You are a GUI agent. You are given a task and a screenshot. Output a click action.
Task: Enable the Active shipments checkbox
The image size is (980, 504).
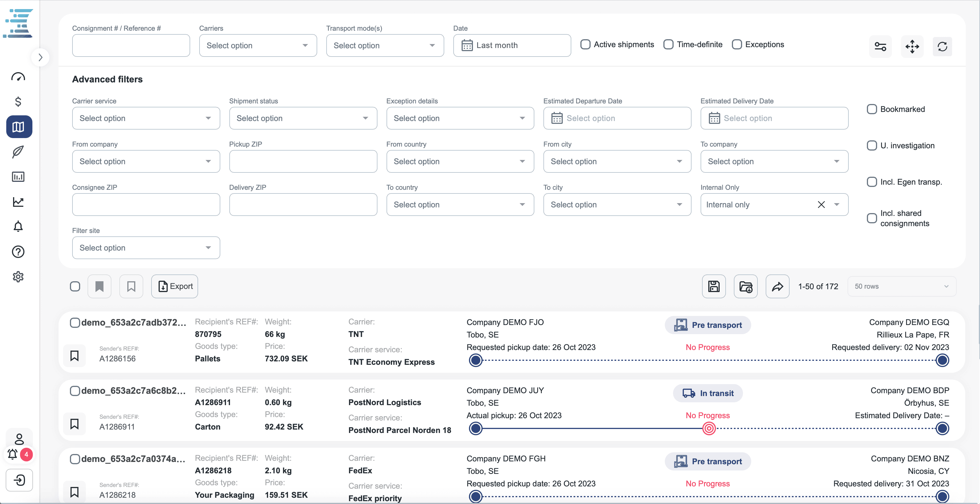tap(585, 45)
